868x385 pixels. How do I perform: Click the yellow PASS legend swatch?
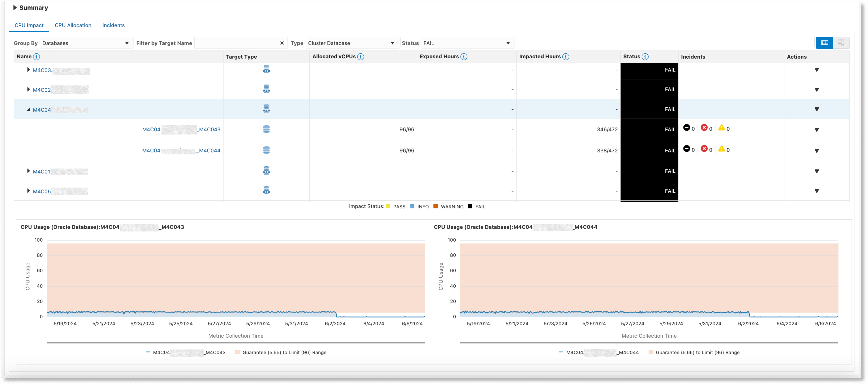coord(388,206)
